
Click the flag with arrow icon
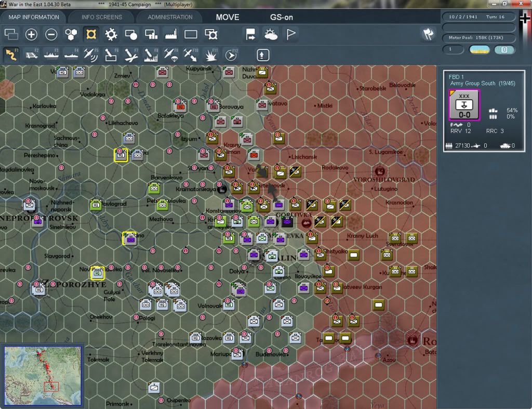click(x=250, y=34)
